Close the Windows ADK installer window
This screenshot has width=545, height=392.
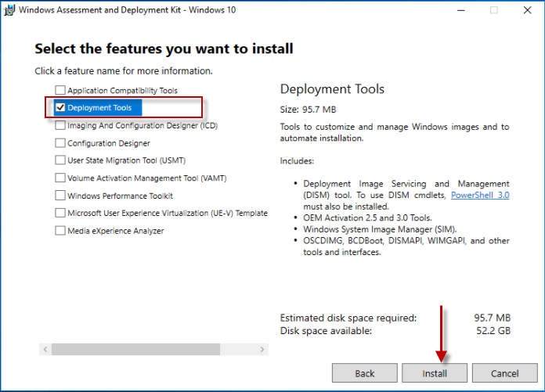click(x=527, y=10)
